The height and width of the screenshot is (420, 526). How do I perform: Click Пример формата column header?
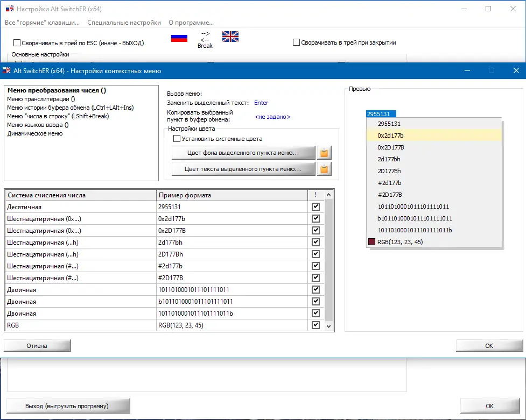[232, 195]
